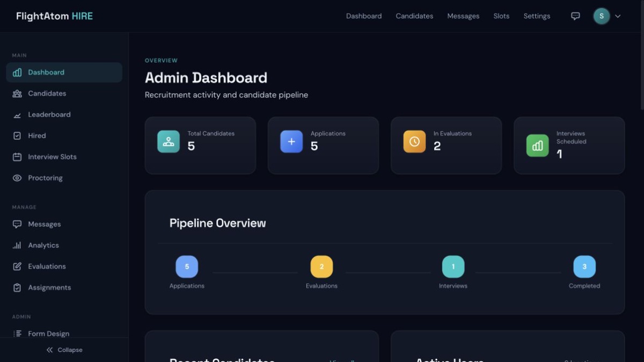Click the FlightAtom HIRE logo
This screenshot has width=644, height=362.
[54, 16]
